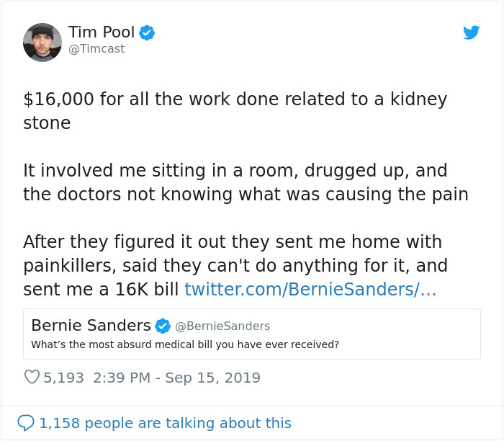The height and width of the screenshot is (441, 504).
Task: Open the twitter.com/BernieSanders link
Action: pos(310,289)
